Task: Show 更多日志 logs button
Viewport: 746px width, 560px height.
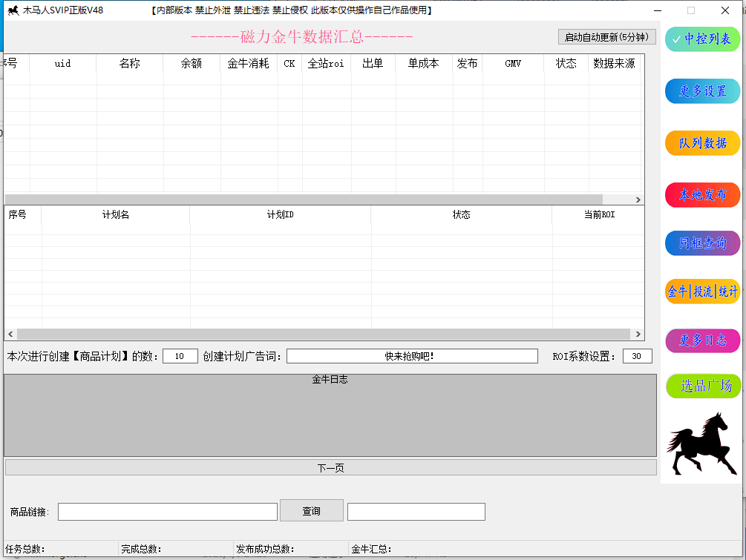Action: pyautogui.click(x=702, y=340)
